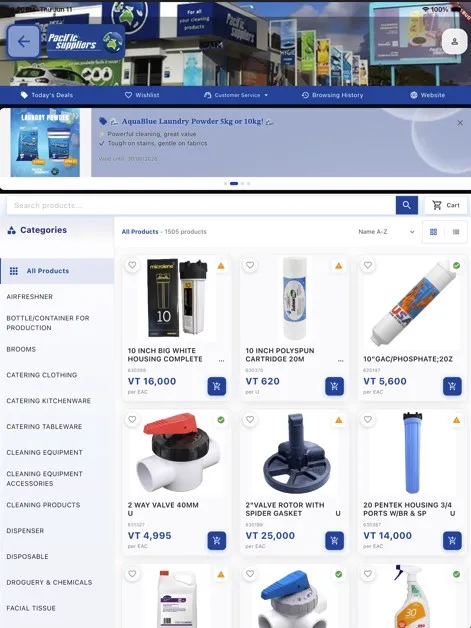This screenshot has width=471, height=628.
Task: Wishlist the 10 Inch Big White Housing
Action: click(x=132, y=265)
